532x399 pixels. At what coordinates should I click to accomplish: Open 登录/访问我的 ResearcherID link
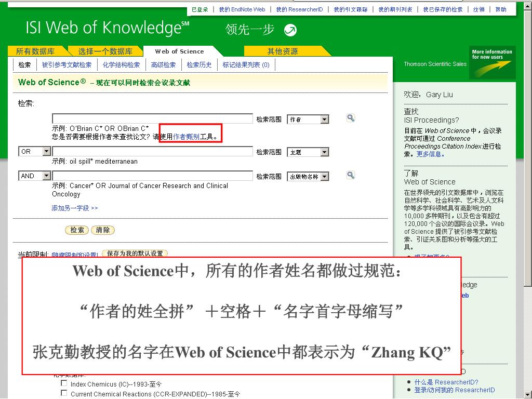tap(454, 390)
